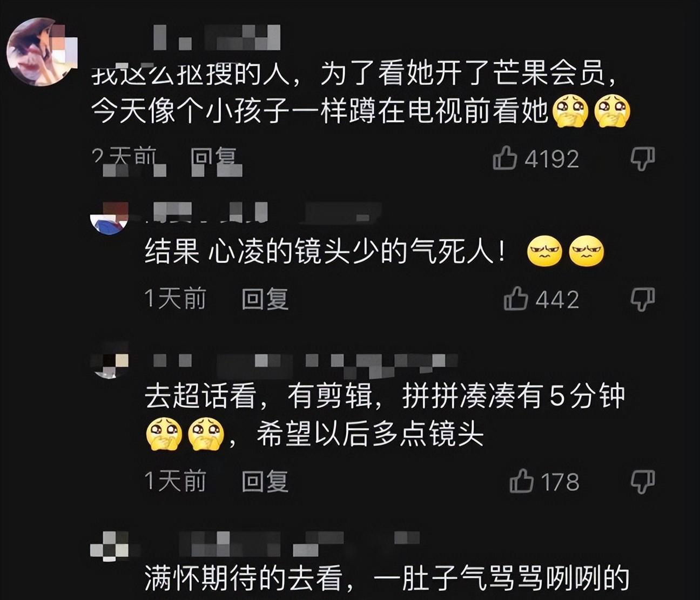Open avatar of the 心凌的镜头少 commenter
This screenshot has width=700, height=600.
109,218
